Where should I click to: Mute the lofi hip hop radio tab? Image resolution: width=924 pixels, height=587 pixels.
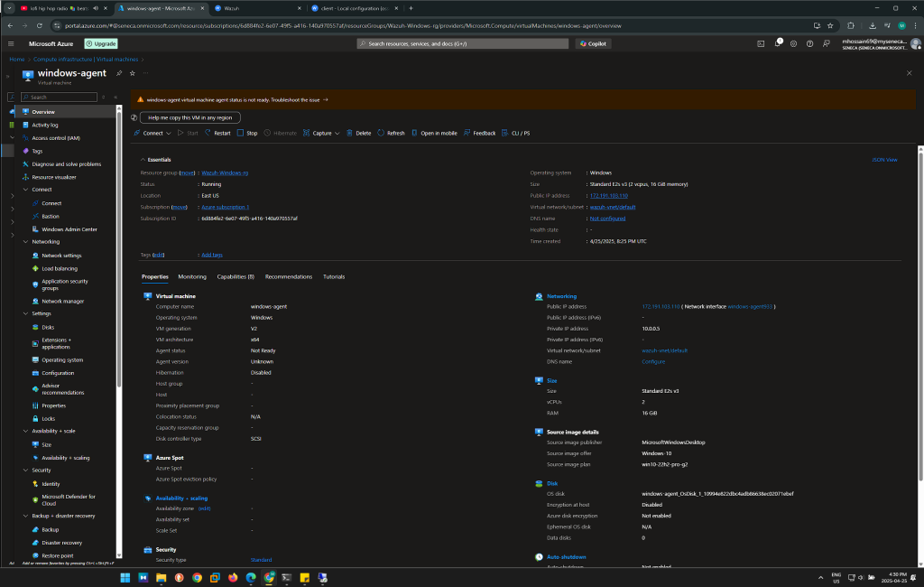[96, 8]
